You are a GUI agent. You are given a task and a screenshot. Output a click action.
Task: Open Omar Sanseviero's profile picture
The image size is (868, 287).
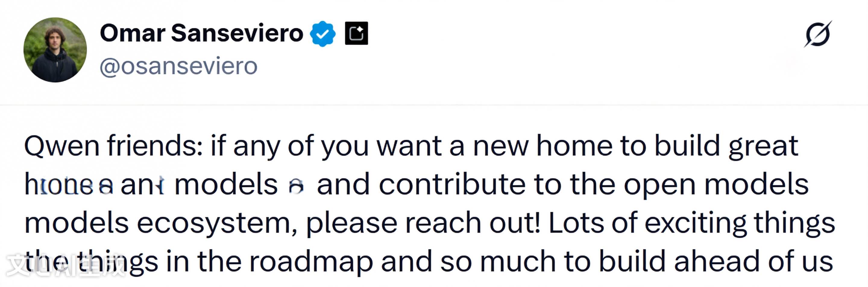click(x=55, y=50)
